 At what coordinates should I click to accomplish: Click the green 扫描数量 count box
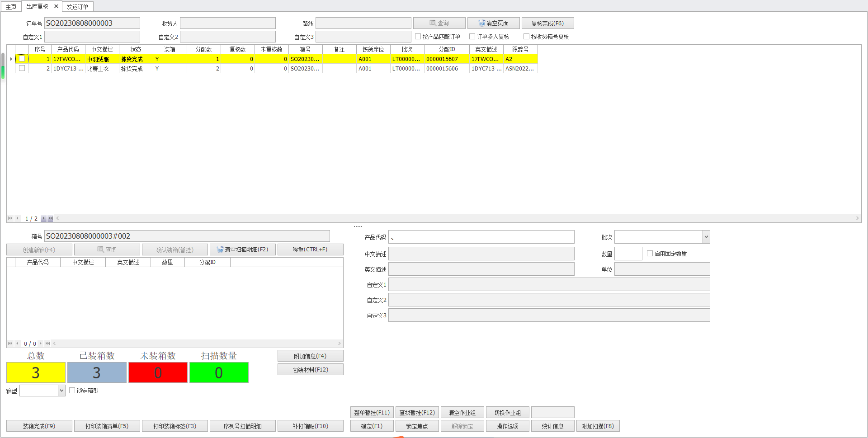pos(219,372)
